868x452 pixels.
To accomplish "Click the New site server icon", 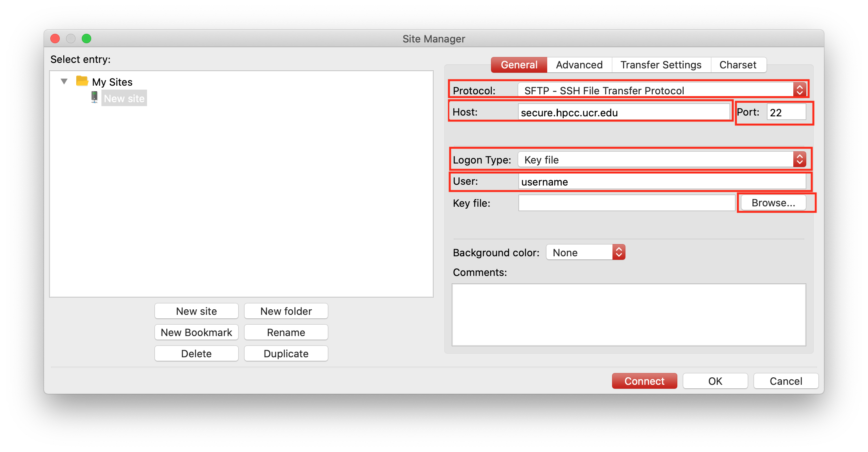I will pos(94,97).
